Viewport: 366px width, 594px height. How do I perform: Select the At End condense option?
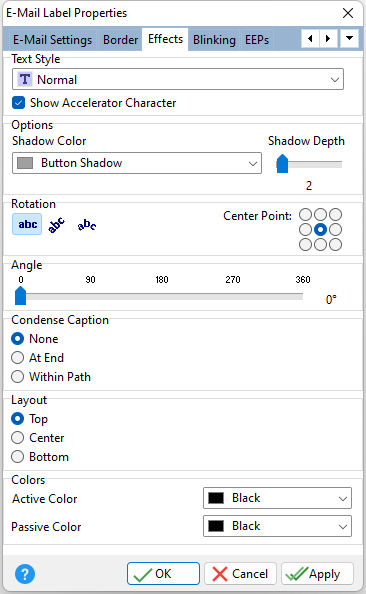[x=17, y=358]
